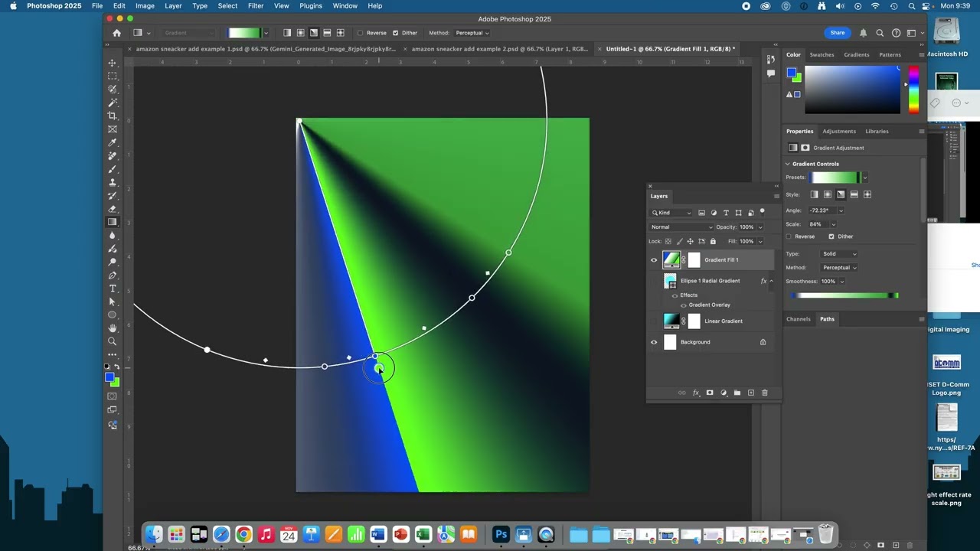Select the Gradient tool in the toolbar
Image resolution: width=980 pixels, height=551 pixels.
[113, 222]
